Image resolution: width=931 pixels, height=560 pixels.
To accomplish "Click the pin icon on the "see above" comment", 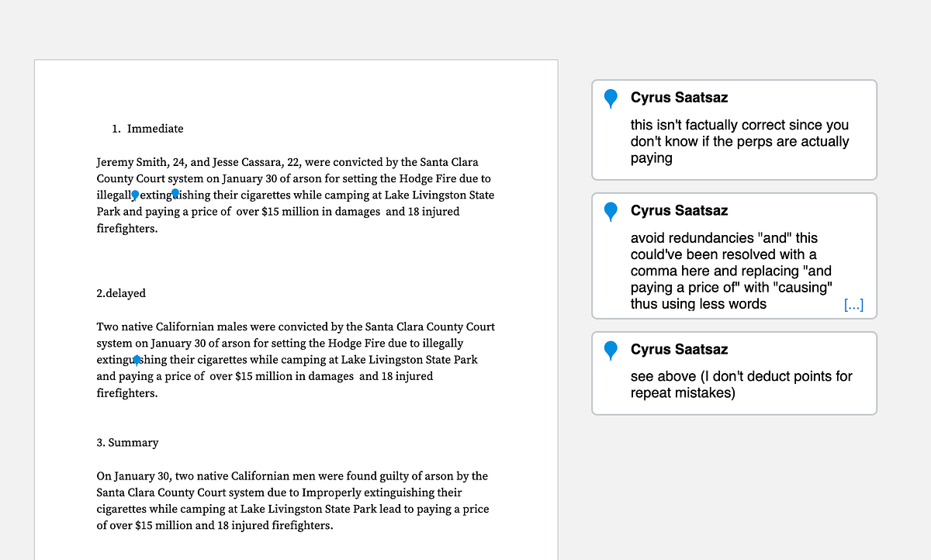I will tap(611, 350).
